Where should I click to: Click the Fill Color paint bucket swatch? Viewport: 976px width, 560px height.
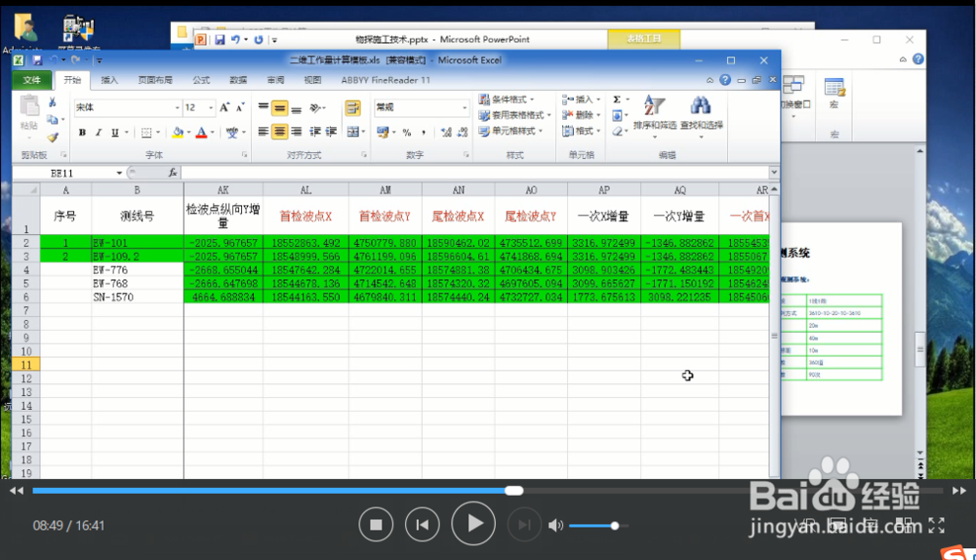point(178,133)
